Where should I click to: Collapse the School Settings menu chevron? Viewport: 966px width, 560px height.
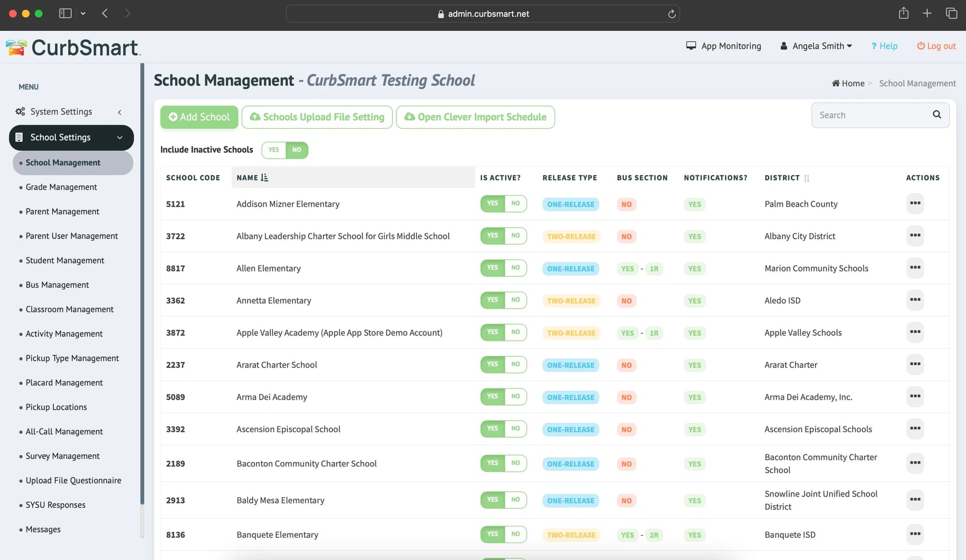point(120,138)
